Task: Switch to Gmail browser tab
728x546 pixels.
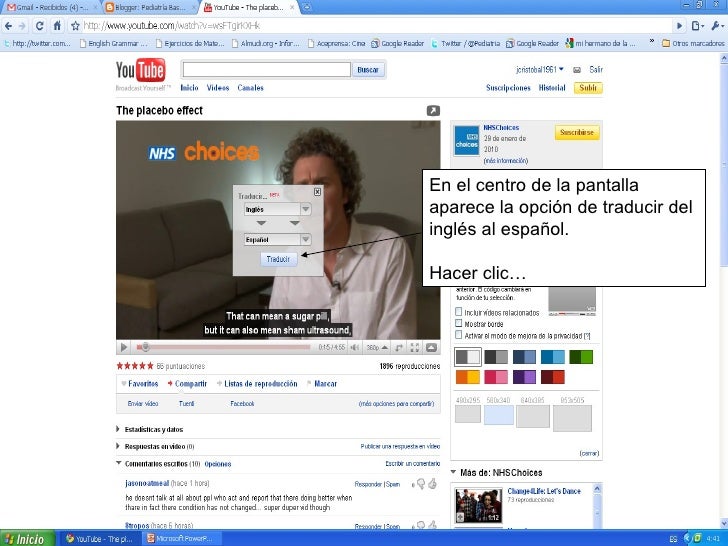Action: pyautogui.click(x=49, y=7)
